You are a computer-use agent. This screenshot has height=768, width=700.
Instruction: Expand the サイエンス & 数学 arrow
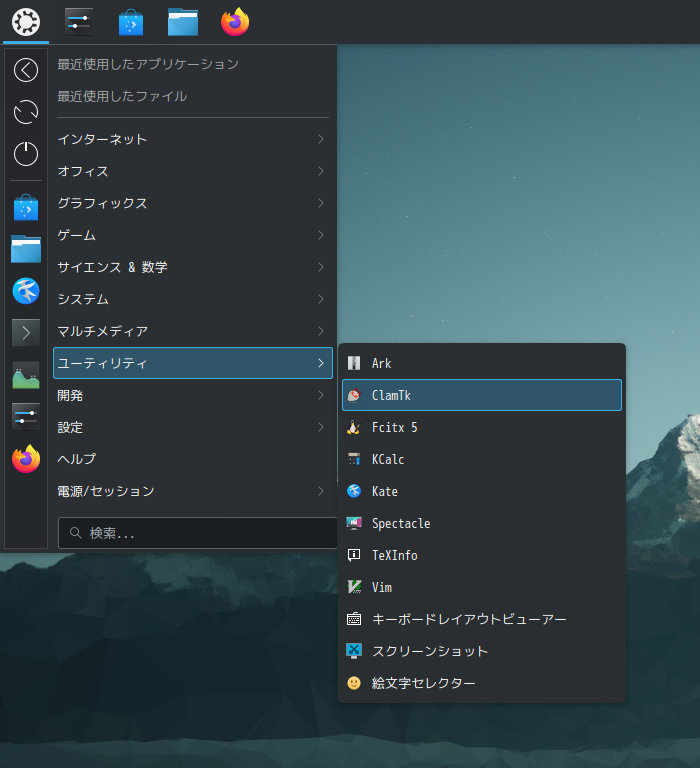tap(321, 267)
